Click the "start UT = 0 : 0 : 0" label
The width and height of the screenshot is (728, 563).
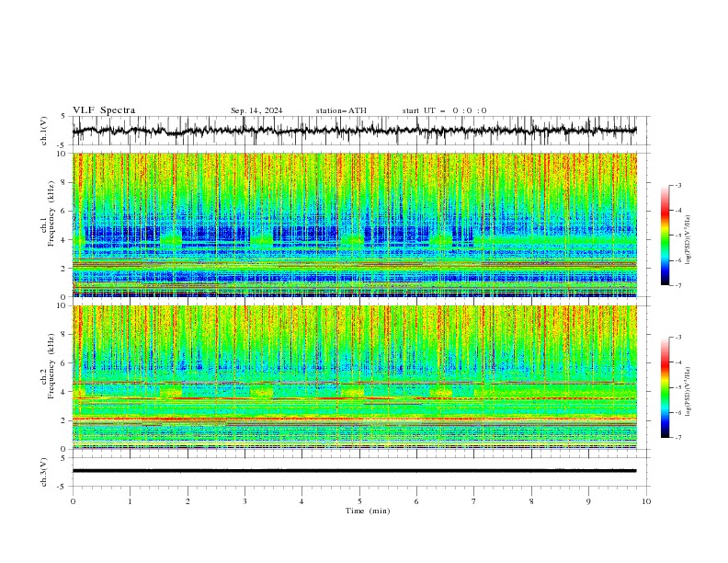444,110
